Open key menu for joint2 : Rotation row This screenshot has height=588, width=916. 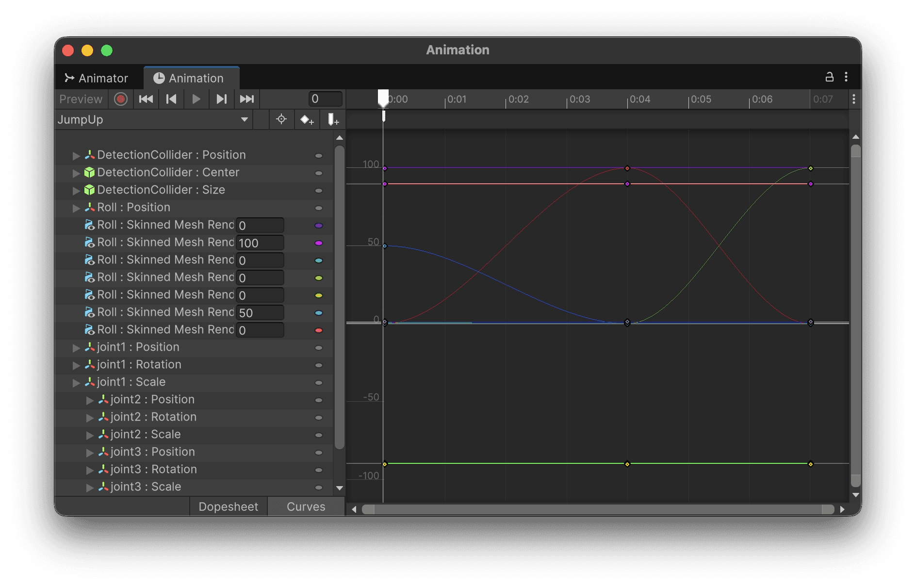tap(319, 418)
